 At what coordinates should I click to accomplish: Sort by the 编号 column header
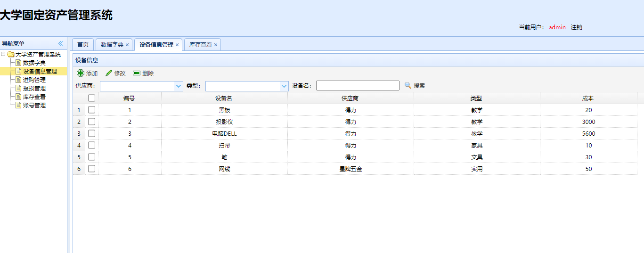(x=130, y=98)
